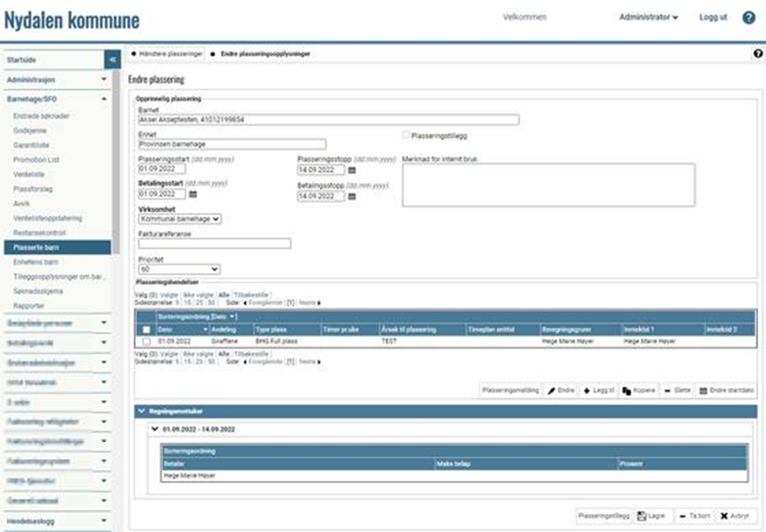Tick the Plasseringstillegg checkbox
766x532 pixels.
pyautogui.click(x=405, y=136)
